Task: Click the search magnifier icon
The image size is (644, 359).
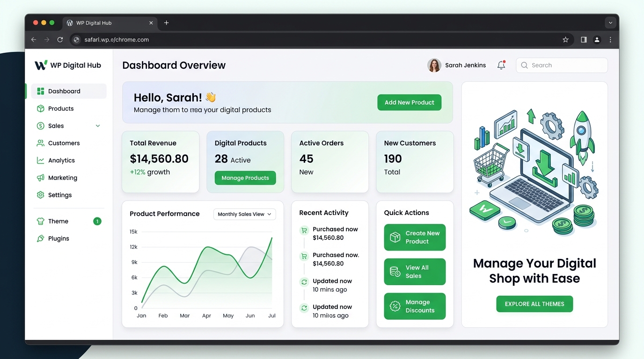Action: (525, 65)
